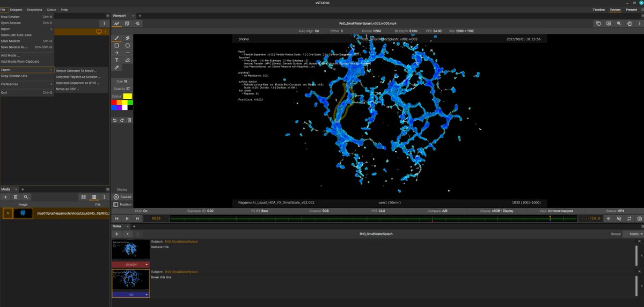
Task: Select the square shape annotation tool
Action: pos(117,46)
